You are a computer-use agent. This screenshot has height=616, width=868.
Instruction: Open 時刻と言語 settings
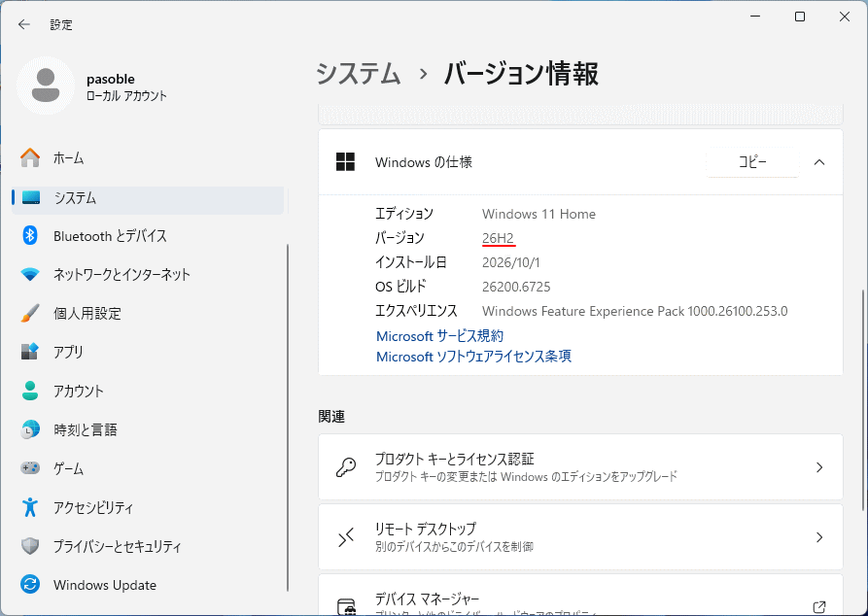tap(148, 430)
